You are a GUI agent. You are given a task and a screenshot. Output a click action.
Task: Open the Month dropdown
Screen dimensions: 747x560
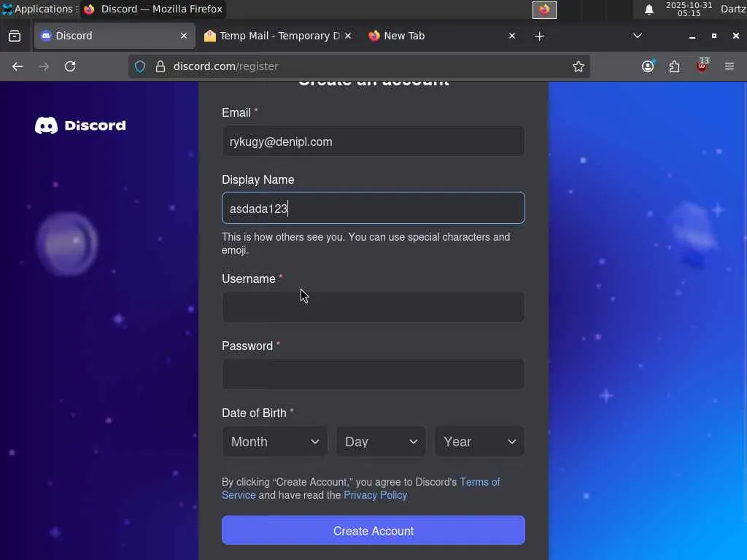tap(275, 441)
